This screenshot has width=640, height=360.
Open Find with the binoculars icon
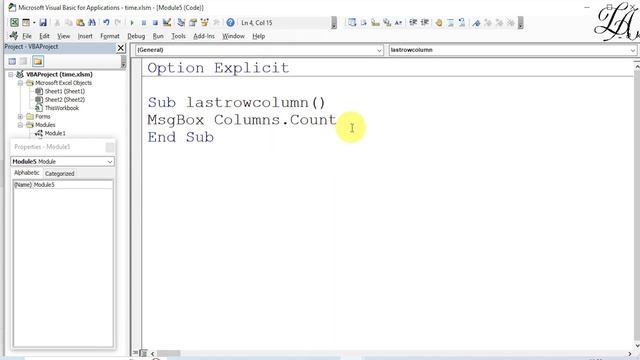(92, 22)
